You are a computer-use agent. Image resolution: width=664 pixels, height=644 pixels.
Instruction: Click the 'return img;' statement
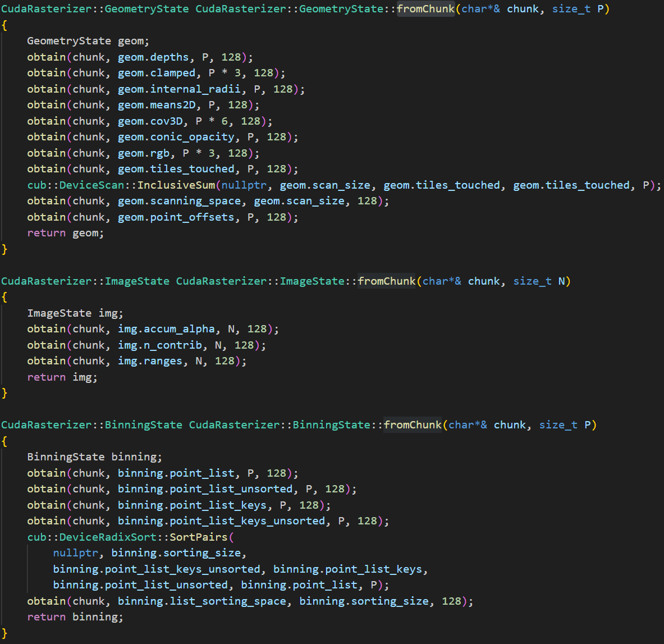coord(62,377)
